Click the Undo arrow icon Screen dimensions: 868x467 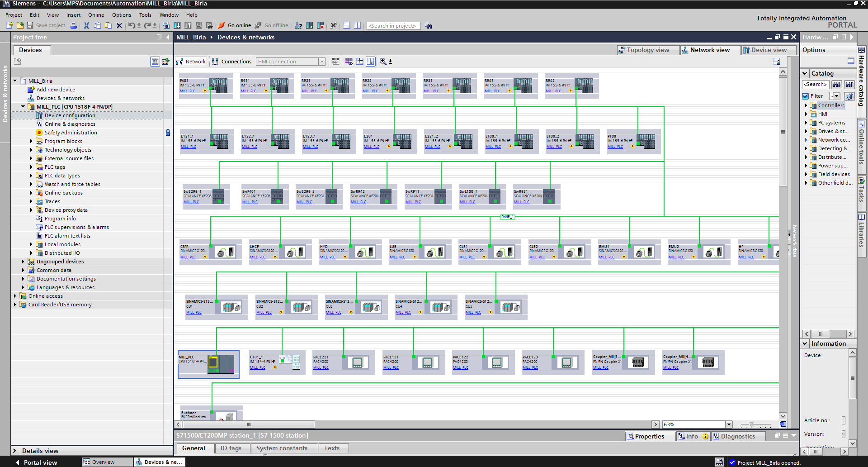point(131,25)
